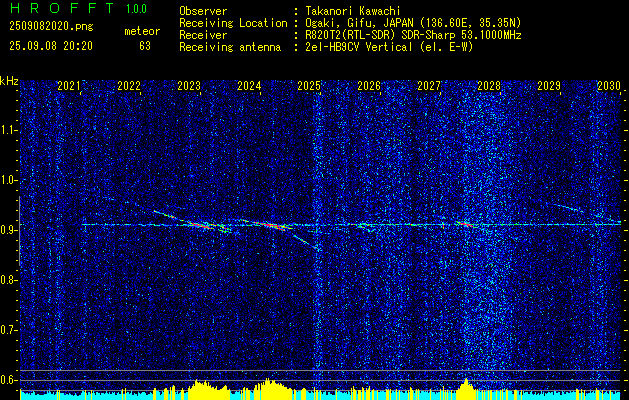Click the timestamp 25.09.08 20:20
Viewport: 629px width, 400px height.
51,46
